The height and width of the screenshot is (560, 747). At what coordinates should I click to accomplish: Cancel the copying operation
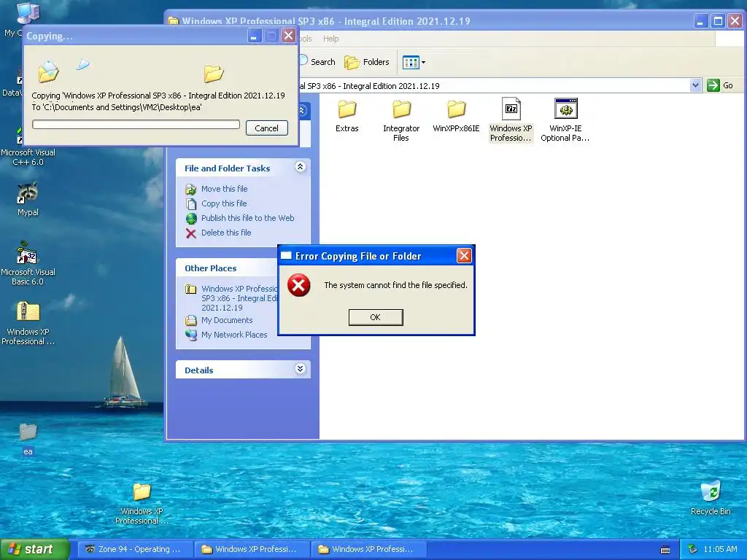[x=267, y=128]
